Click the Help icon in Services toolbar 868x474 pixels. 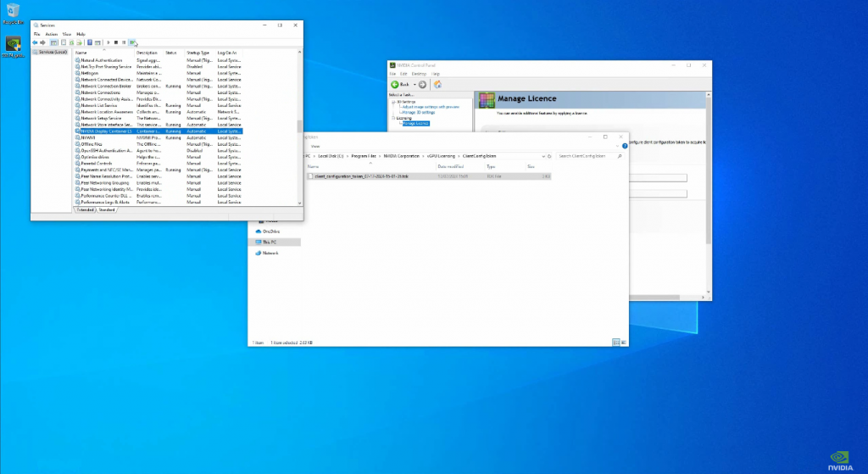point(90,42)
